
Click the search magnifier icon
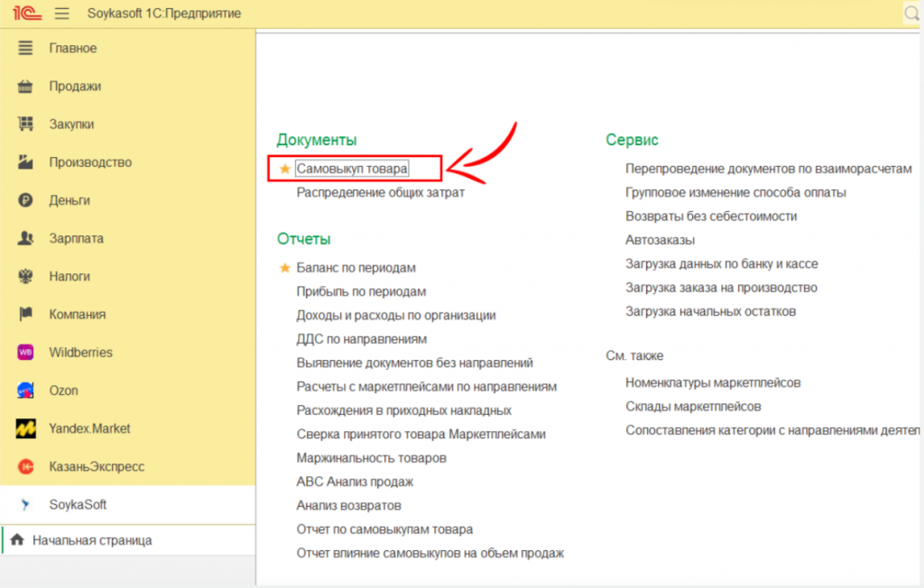pos(911,14)
